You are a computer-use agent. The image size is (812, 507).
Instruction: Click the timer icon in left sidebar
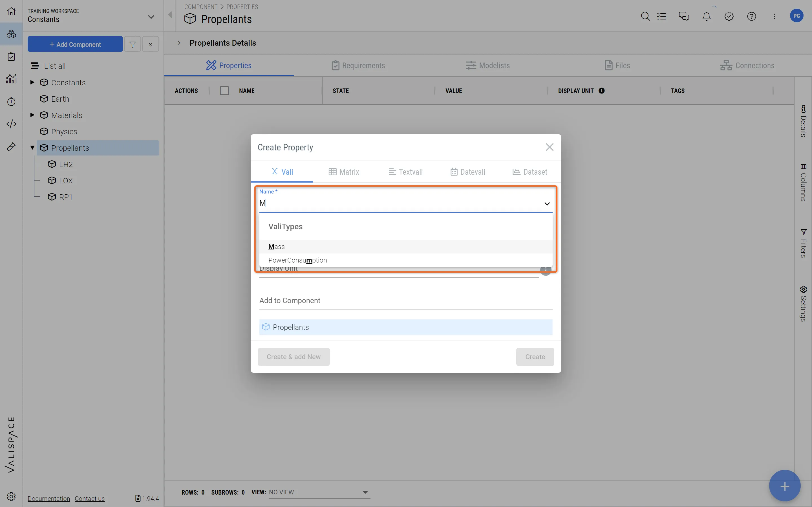point(11,101)
